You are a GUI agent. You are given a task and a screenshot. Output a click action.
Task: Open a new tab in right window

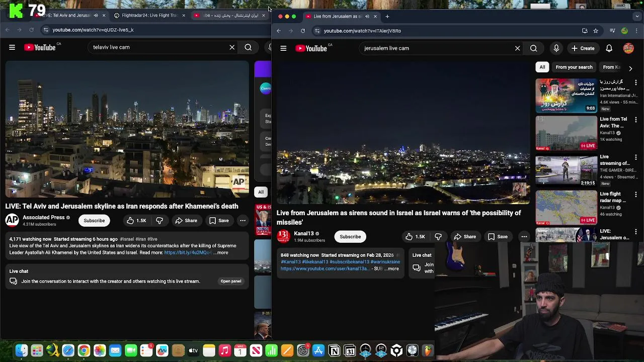tap(387, 17)
